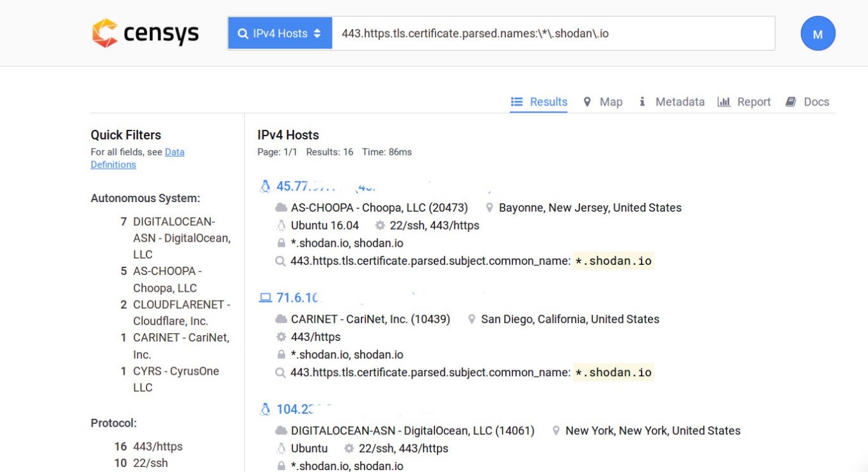Select the text CARINET - CariNet, Inc. (10439)

(x=370, y=319)
